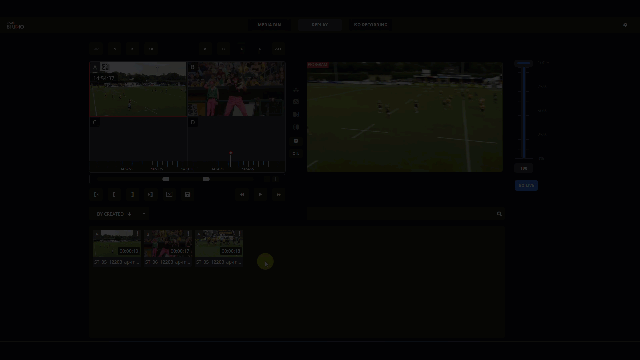Open three-dot menu on third clip

point(240,234)
